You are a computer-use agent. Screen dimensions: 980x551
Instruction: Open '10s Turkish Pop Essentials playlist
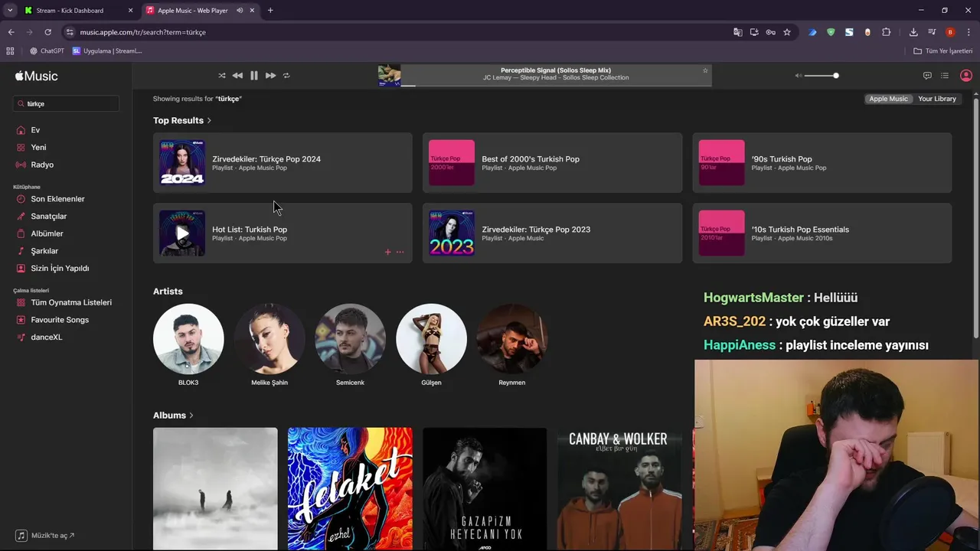coord(822,233)
